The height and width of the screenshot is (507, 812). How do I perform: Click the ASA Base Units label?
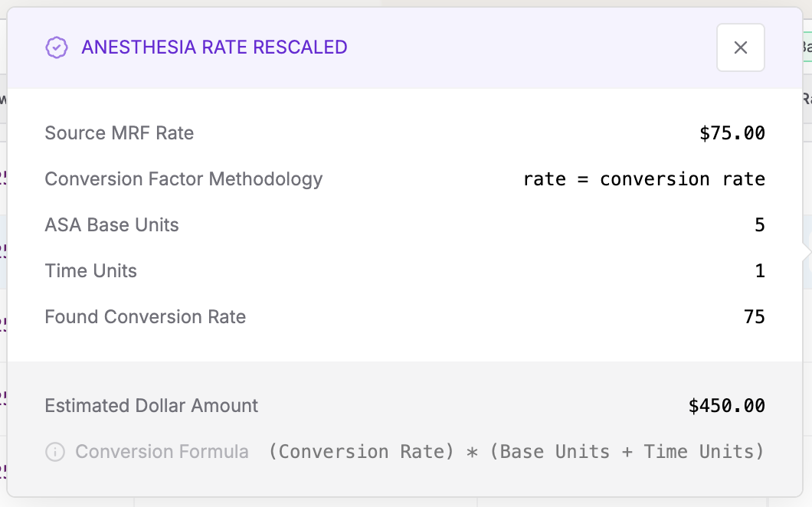click(112, 225)
